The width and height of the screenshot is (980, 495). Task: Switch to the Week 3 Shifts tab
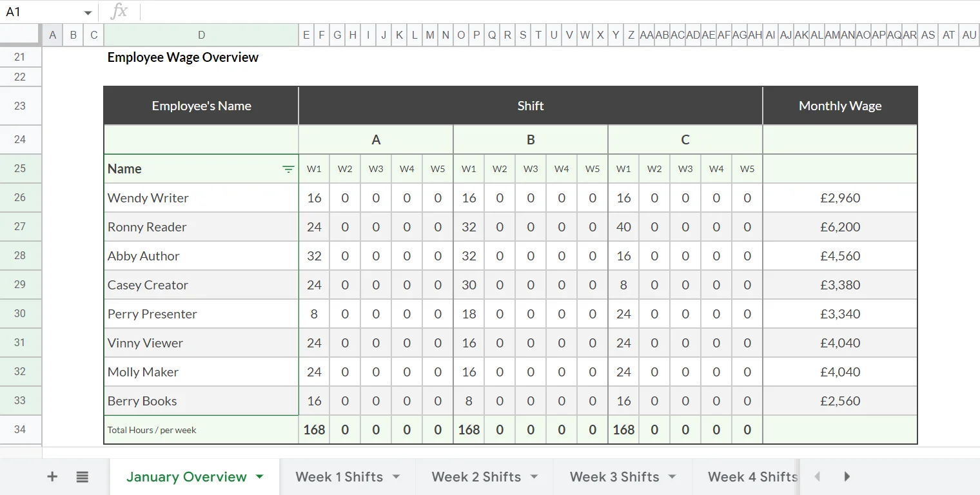pyautogui.click(x=614, y=477)
